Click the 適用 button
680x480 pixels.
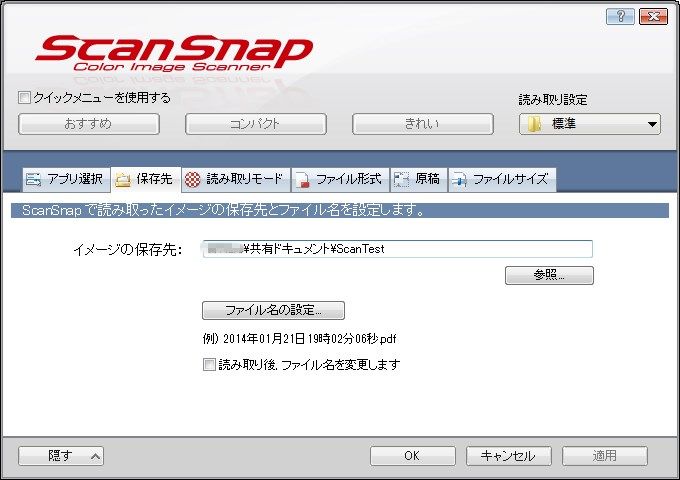pyautogui.click(x=605, y=456)
